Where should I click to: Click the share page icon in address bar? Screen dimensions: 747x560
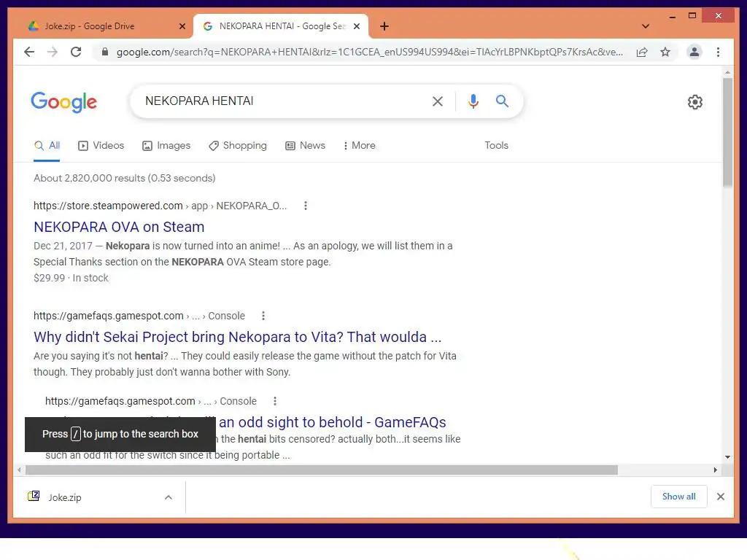point(642,52)
